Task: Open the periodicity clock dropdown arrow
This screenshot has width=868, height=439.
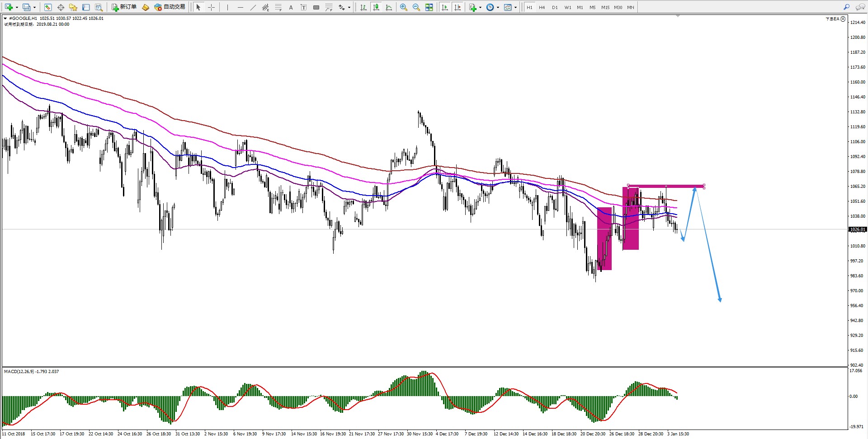Action: pos(498,8)
